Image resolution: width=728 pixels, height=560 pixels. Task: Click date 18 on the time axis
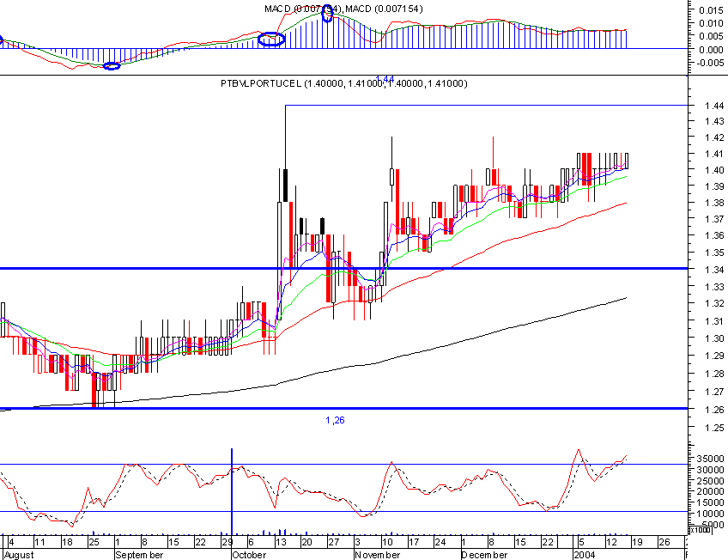pos(67,542)
